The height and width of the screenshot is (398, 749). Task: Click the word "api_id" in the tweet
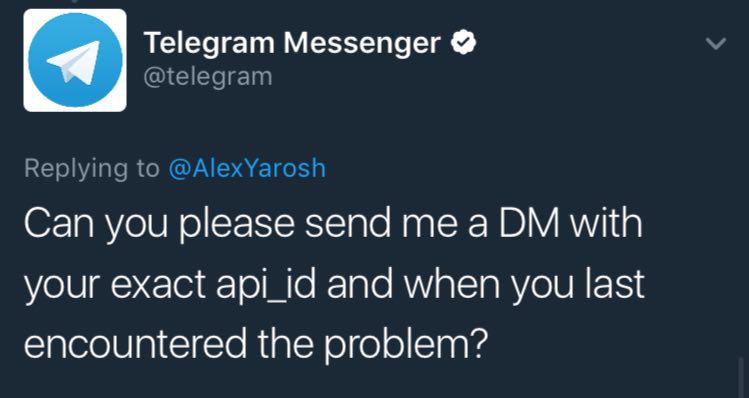(x=266, y=284)
